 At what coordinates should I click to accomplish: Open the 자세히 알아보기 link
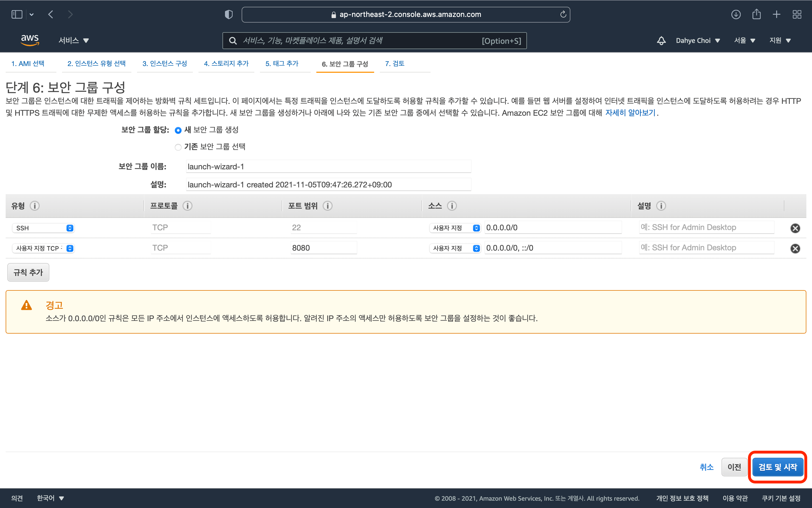click(x=630, y=113)
